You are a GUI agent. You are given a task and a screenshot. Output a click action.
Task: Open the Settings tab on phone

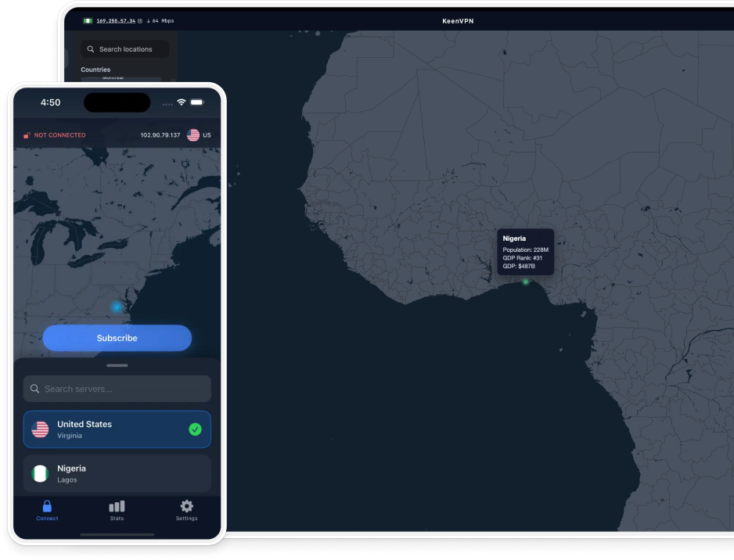186,511
